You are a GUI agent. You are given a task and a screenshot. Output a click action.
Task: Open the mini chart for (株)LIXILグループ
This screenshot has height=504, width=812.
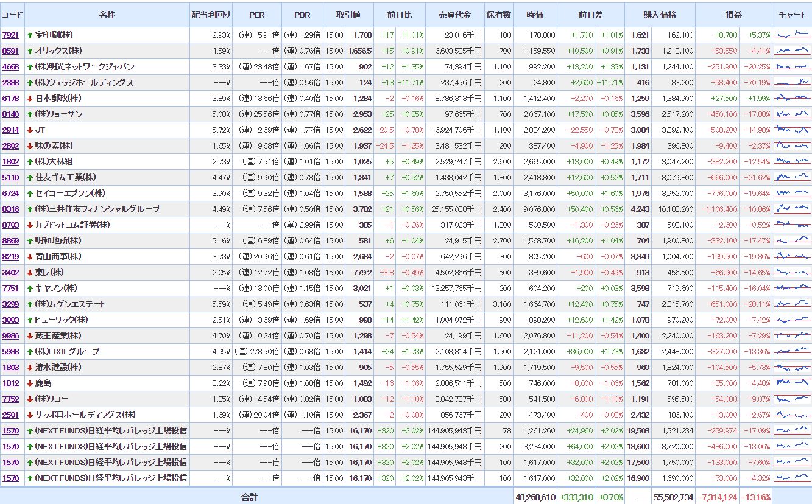click(x=792, y=351)
